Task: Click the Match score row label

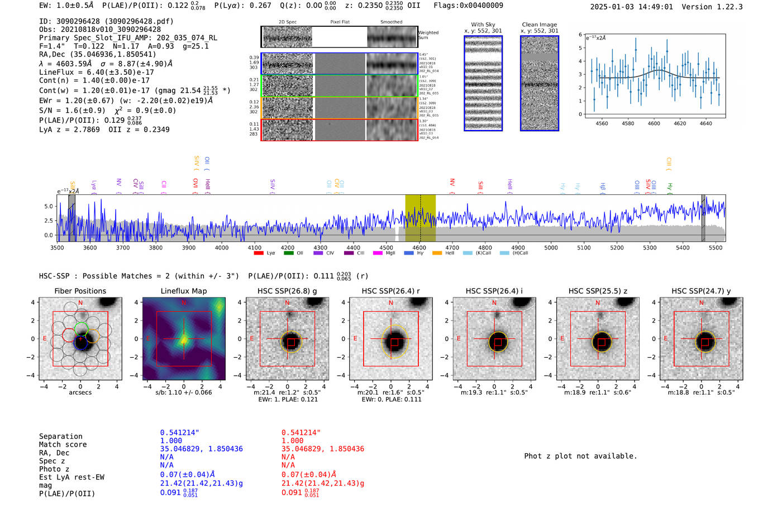Action: click(x=63, y=444)
